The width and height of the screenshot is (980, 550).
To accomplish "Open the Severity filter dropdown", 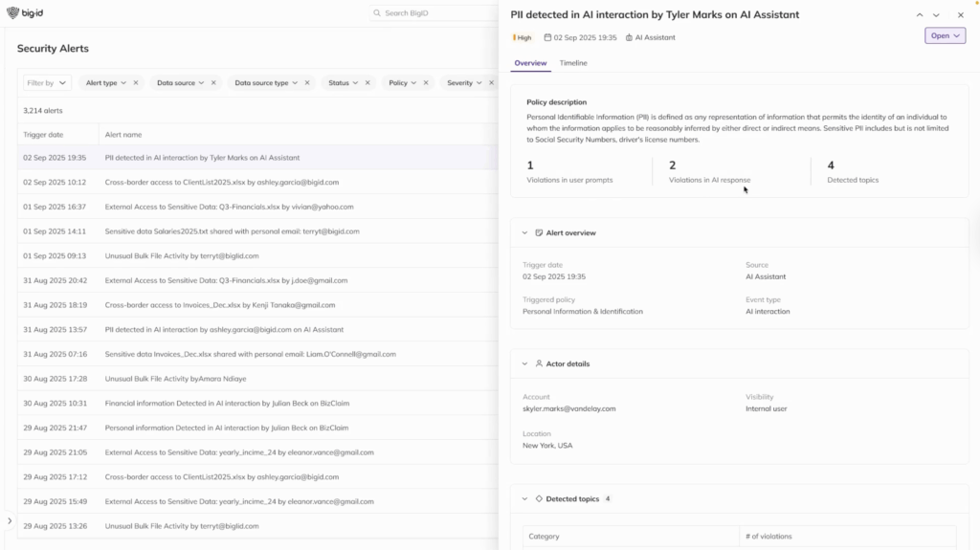I will 464,83.
